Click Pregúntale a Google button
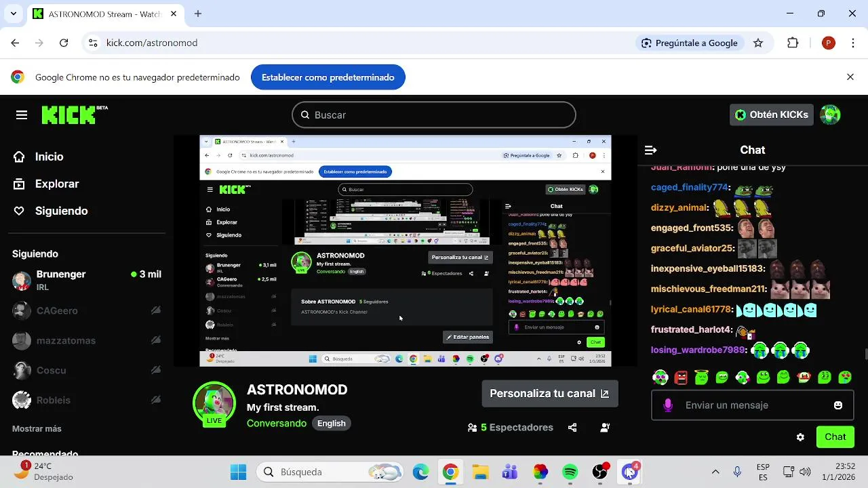Viewport: 868px width, 488px height. point(689,43)
